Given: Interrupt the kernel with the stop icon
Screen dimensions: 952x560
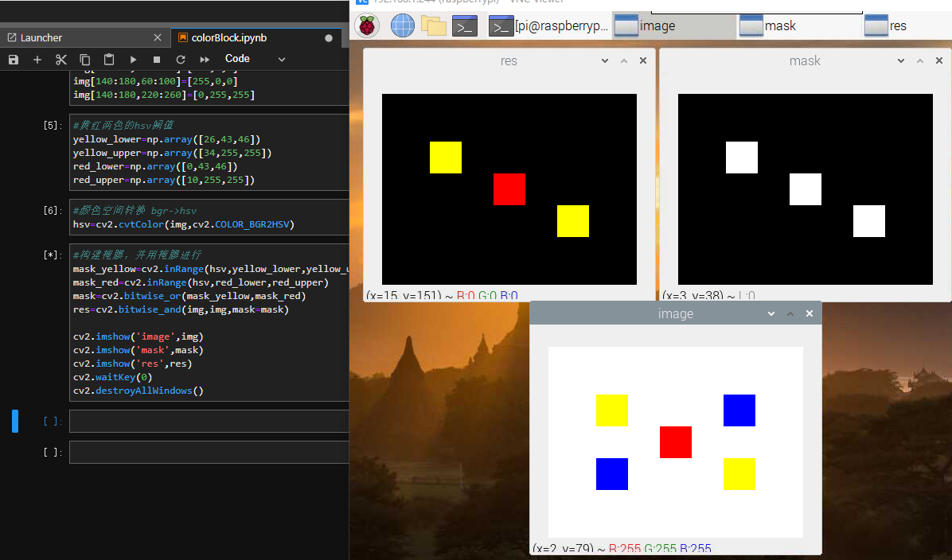Looking at the screenshot, I should click(x=157, y=60).
